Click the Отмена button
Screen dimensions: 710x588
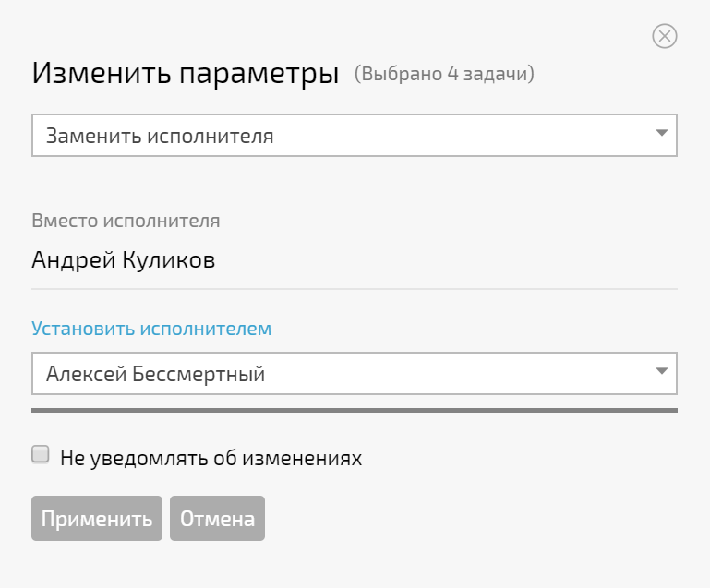pos(217,518)
